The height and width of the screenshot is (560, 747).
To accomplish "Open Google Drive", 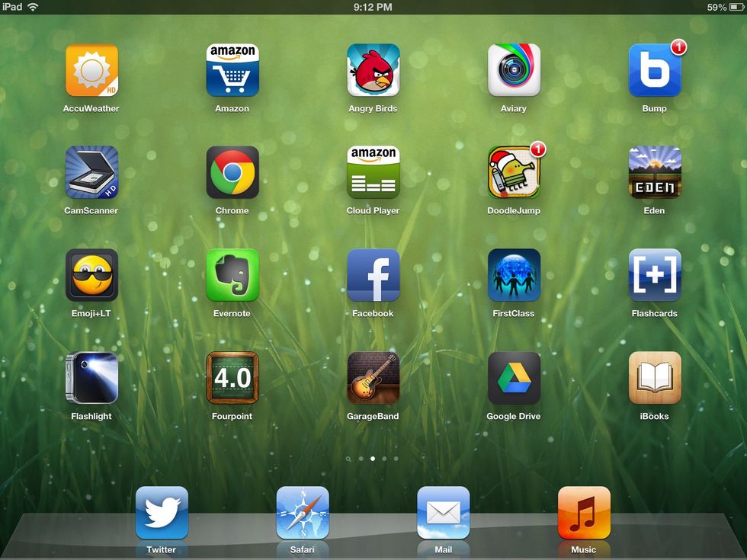I will (x=514, y=378).
